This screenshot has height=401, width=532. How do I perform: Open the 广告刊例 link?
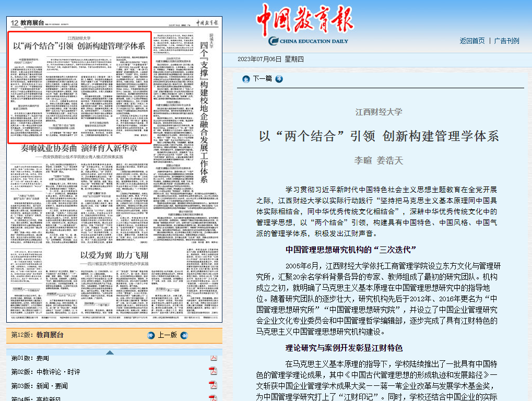[506, 41]
